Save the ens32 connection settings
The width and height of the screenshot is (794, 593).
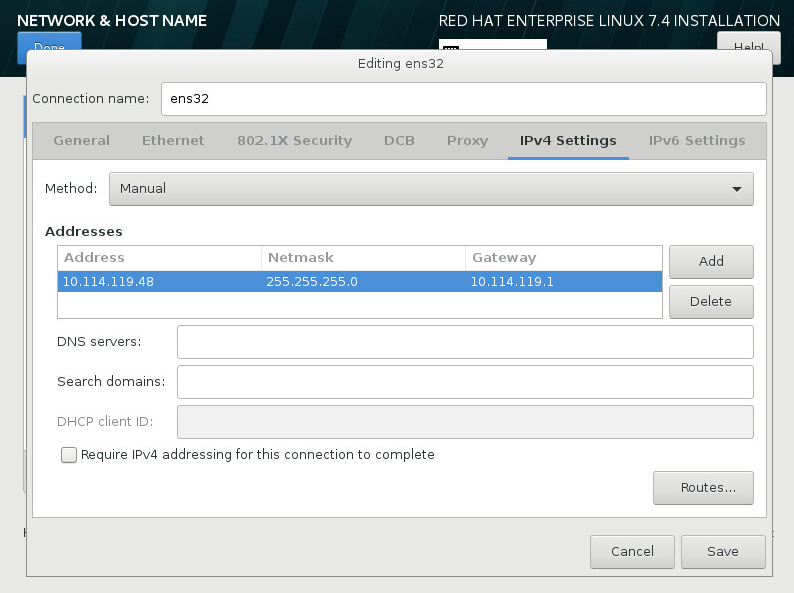point(723,551)
